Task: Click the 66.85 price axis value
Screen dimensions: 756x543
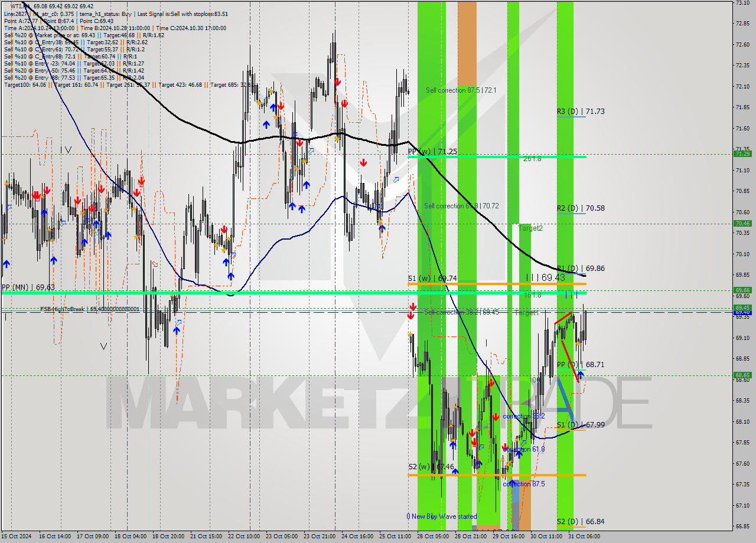Action: point(742,526)
